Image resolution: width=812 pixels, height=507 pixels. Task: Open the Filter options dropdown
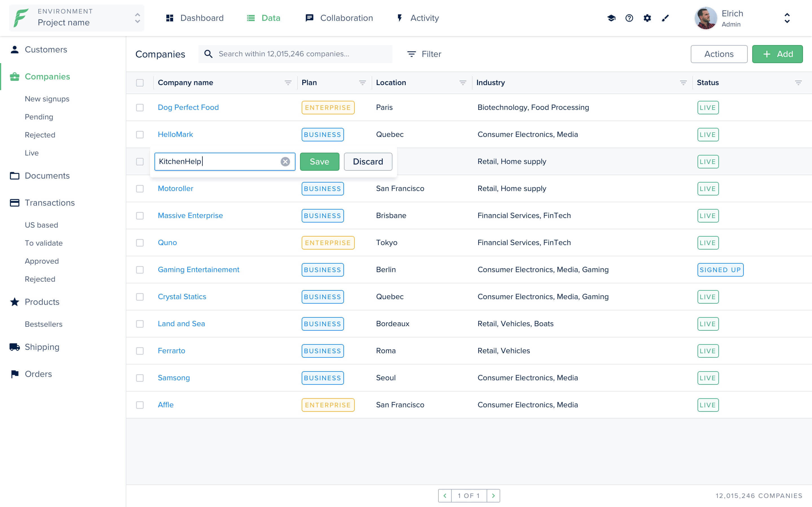pyautogui.click(x=424, y=54)
